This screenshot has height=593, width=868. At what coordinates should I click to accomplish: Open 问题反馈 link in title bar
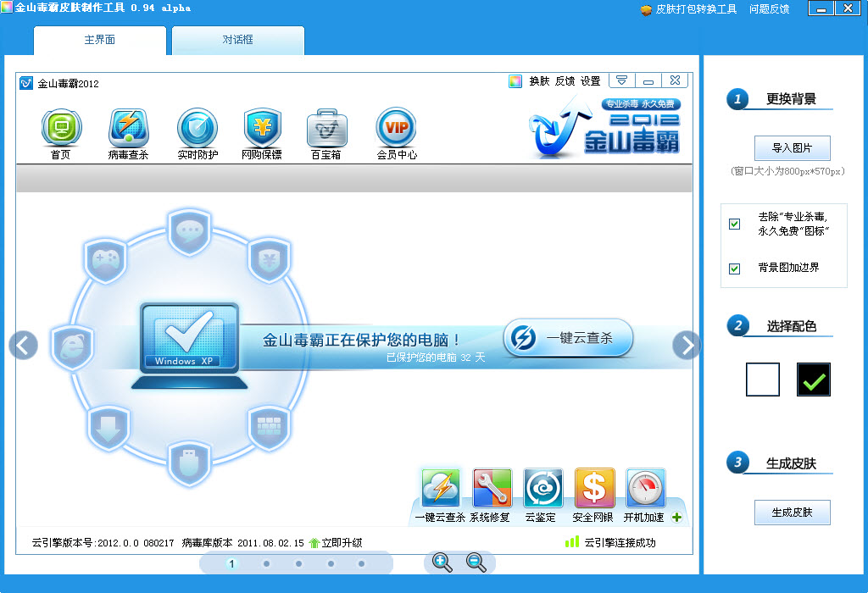tap(769, 9)
